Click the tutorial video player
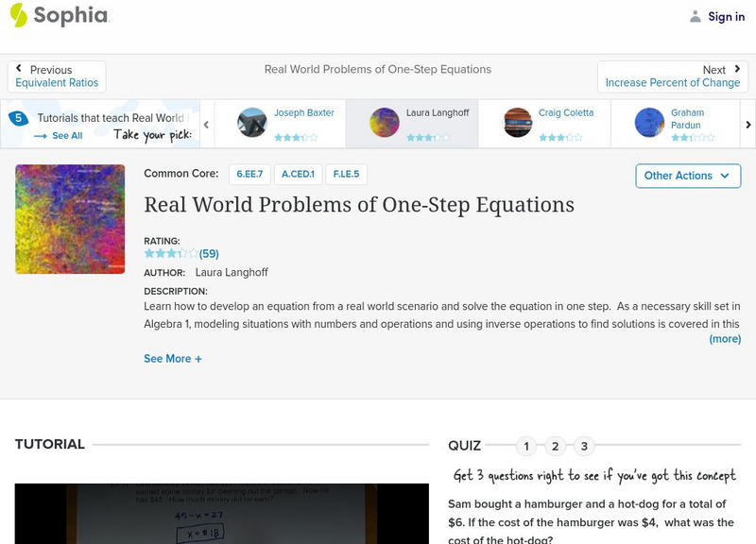Screen dimensions: 756x544 (222, 514)
